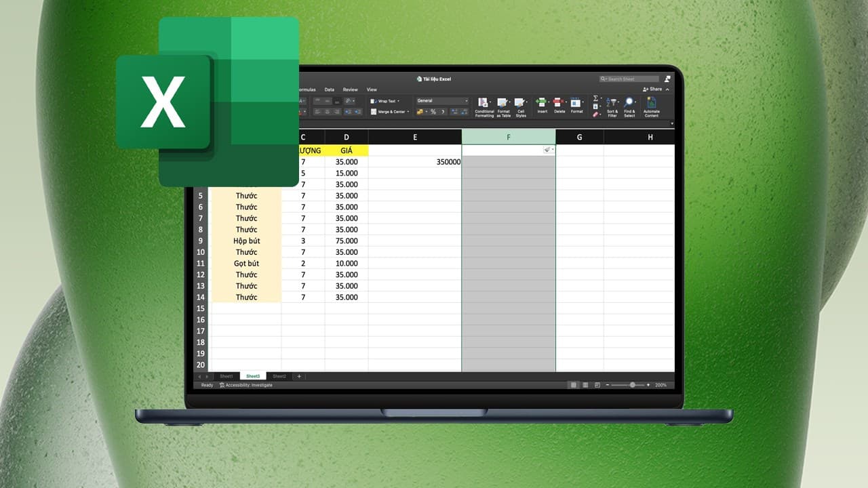Switch to Normal view icon

click(x=574, y=385)
